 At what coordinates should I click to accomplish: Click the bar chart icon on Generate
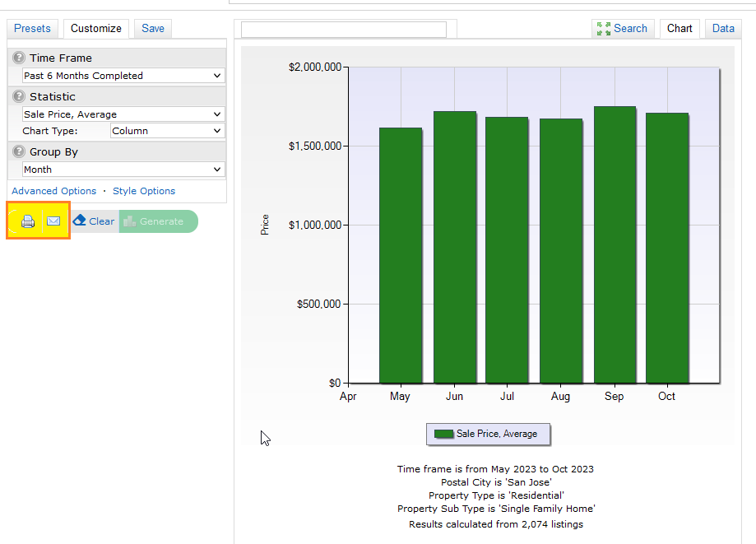point(129,221)
